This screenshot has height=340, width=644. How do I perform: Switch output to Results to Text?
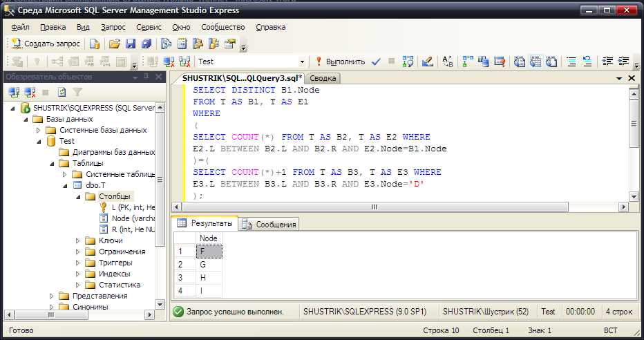click(x=520, y=62)
